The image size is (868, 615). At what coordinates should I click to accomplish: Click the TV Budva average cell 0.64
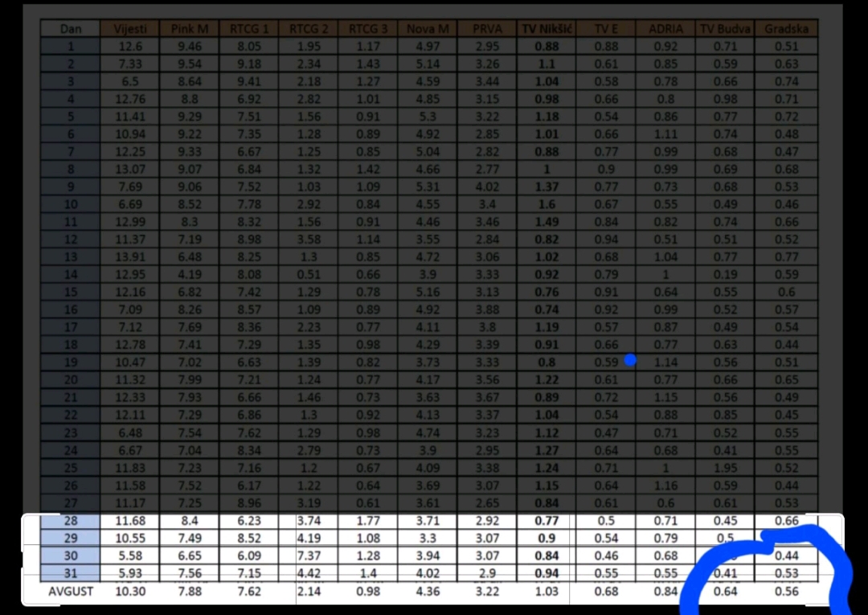pyautogui.click(x=725, y=592)
